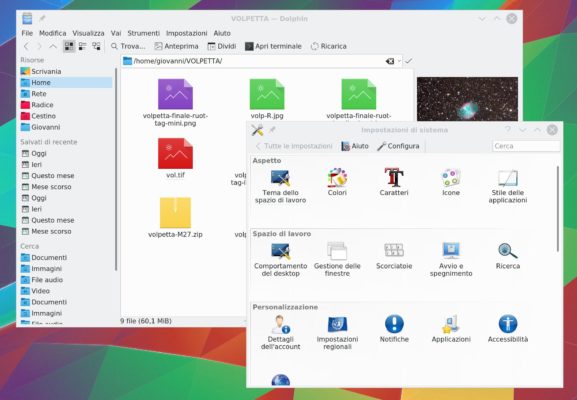Select volpetta-M27.zip archive
577x400 pixels.
point(175,217)
